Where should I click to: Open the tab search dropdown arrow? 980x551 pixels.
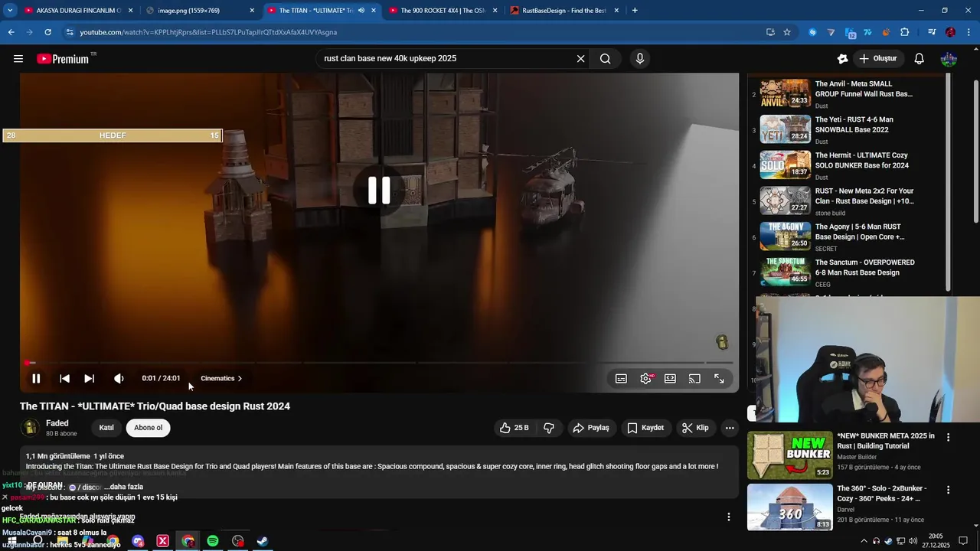[9, 11]
